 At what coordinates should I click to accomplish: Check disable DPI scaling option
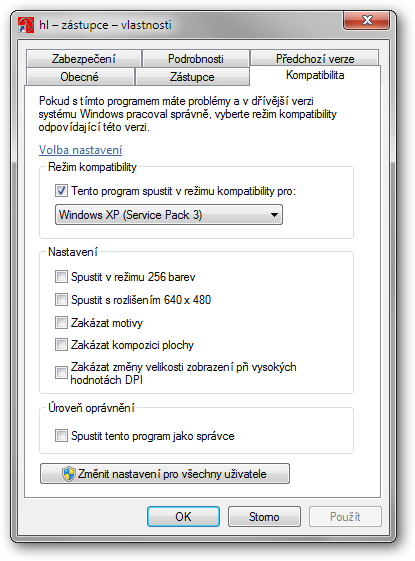tap(61, 372)
